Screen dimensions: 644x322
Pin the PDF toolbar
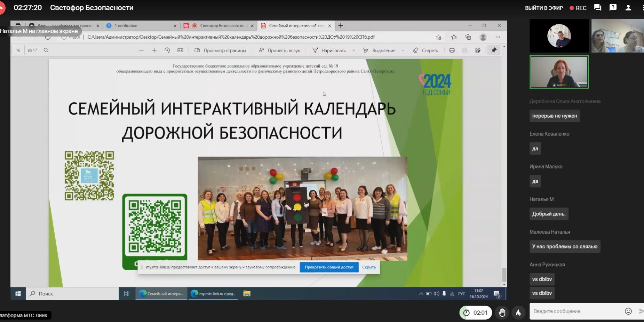494,50
